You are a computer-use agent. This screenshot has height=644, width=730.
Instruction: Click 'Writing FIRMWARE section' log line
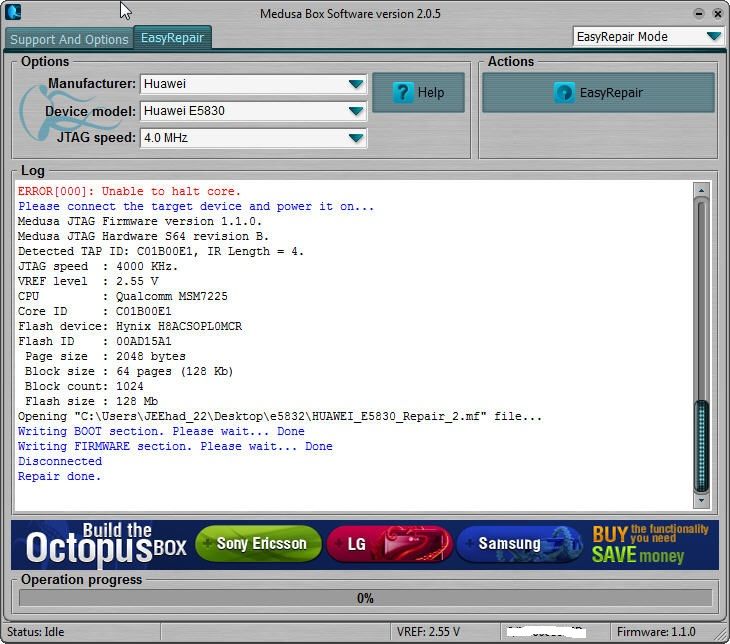pyautogui.click(x=175, y=446)
